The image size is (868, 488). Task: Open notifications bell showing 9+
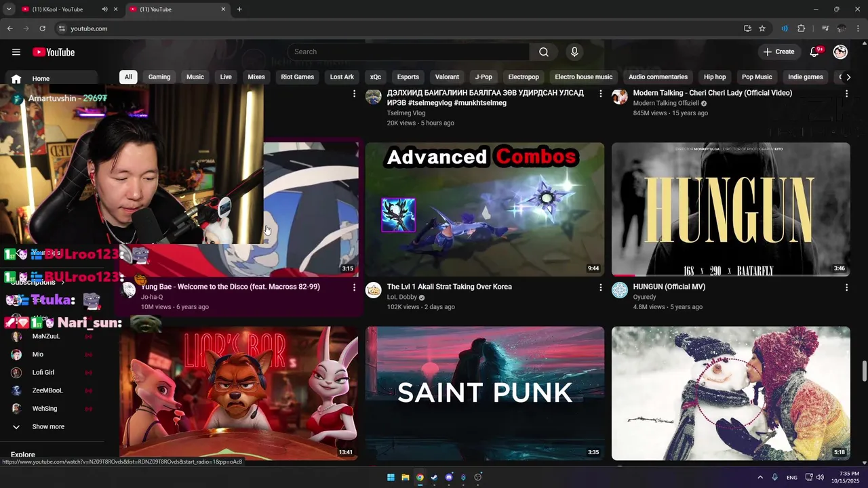click(x=815, y=52)
